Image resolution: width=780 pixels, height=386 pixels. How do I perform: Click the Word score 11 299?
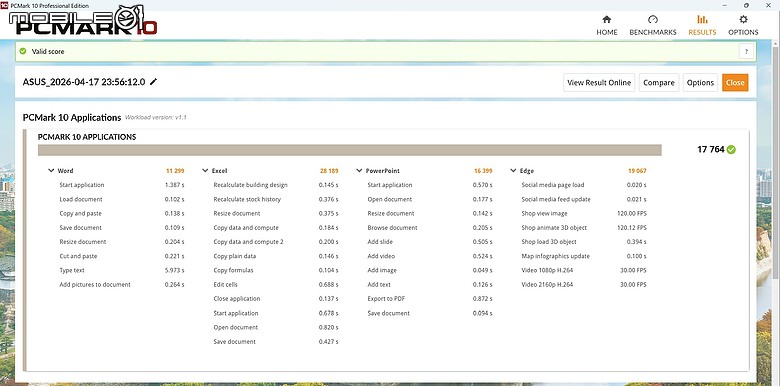click(x=175, y=171)
